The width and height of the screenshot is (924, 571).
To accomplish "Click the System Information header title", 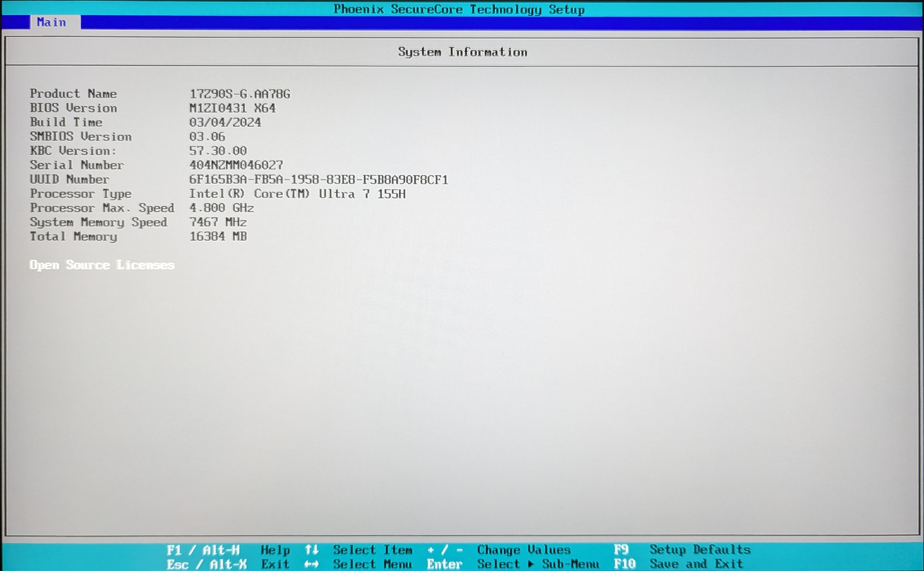I will tap(462, 52).
